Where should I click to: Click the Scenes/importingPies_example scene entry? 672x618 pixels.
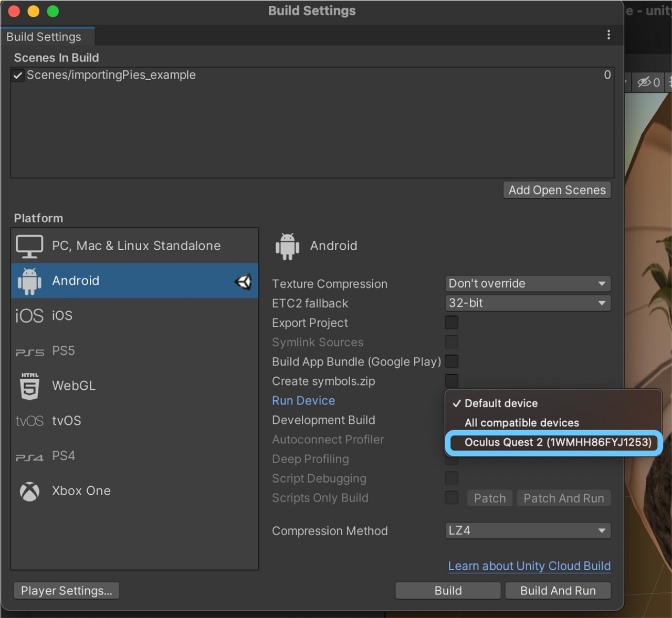click(312, 76)
